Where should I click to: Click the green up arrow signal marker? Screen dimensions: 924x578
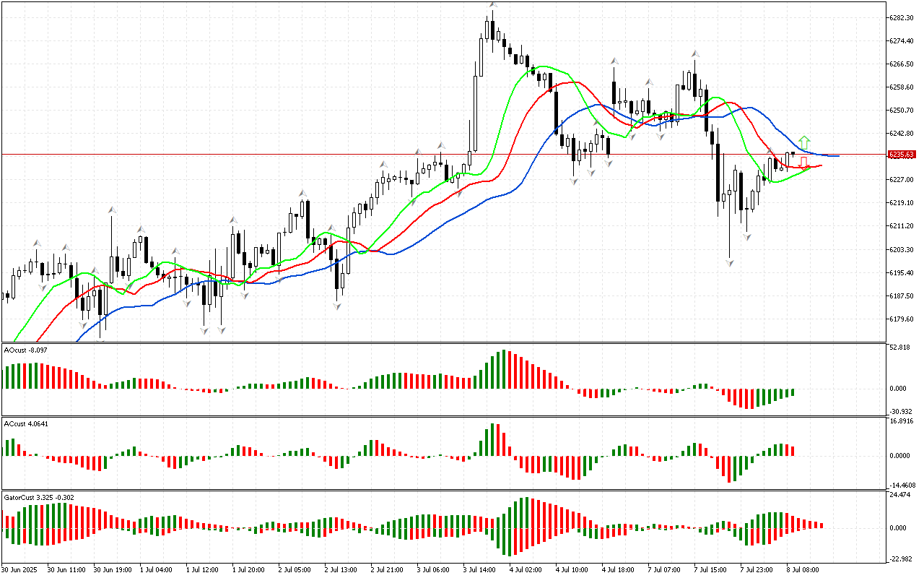click(805, 142)
